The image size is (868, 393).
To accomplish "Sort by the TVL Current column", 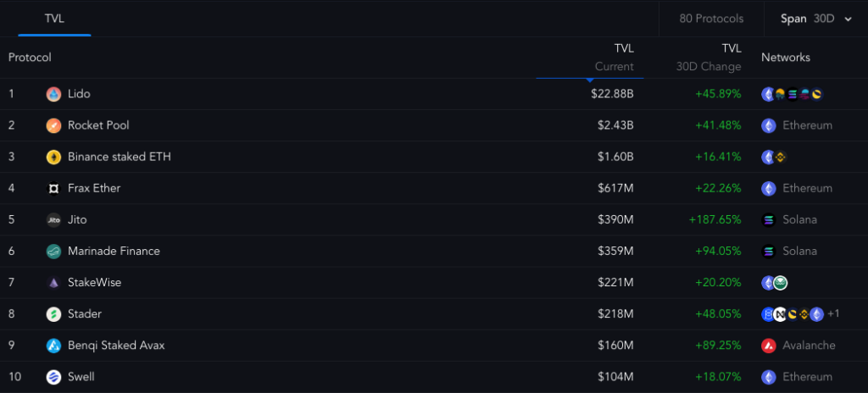I will (615, 58).
